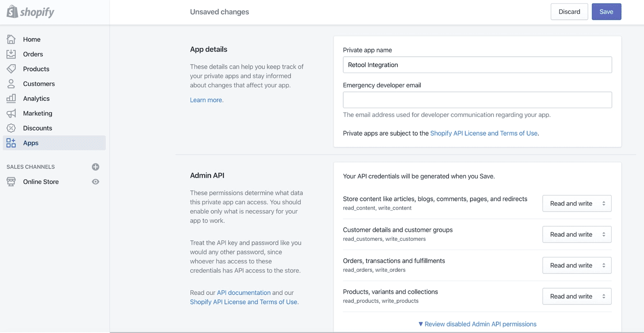Open the Apps sidebar menu item
Viewport: 644px width, 333px height.
[x=31, y=143]
